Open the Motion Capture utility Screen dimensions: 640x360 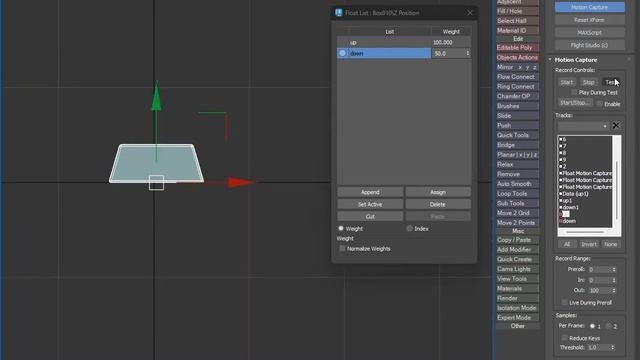(x=589, y=7)
